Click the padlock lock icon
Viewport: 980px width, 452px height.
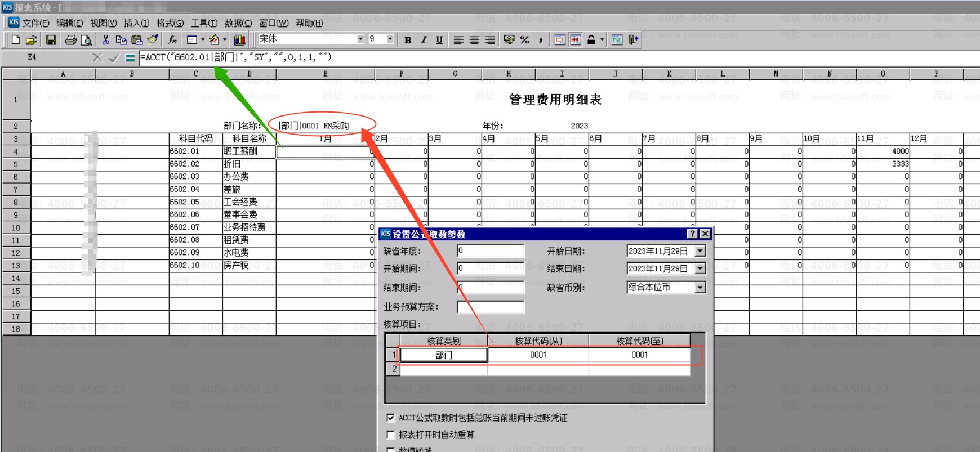tap(591, 40)
